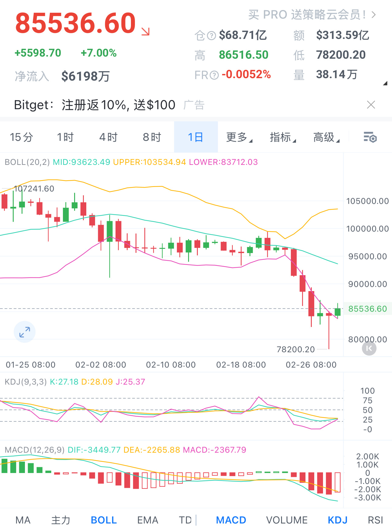Tap the red down-arrow beside price
Screen dimensions: 392x532
coord(146,31)
